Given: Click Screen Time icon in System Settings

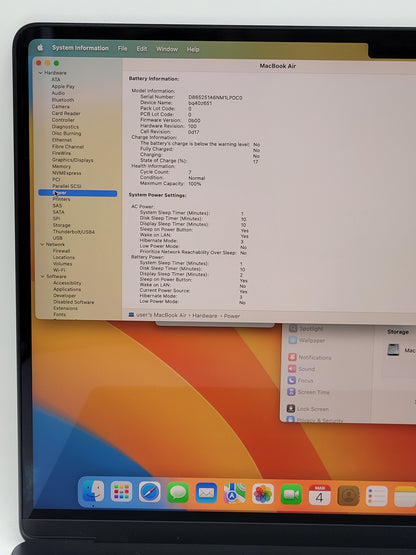Looking at the screenshot, I should 291,392.
